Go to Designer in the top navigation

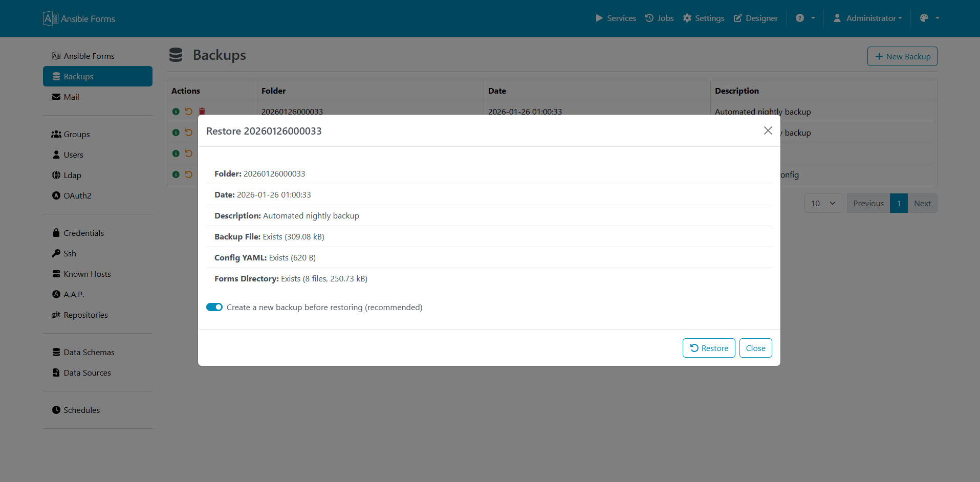click(755, 18)
